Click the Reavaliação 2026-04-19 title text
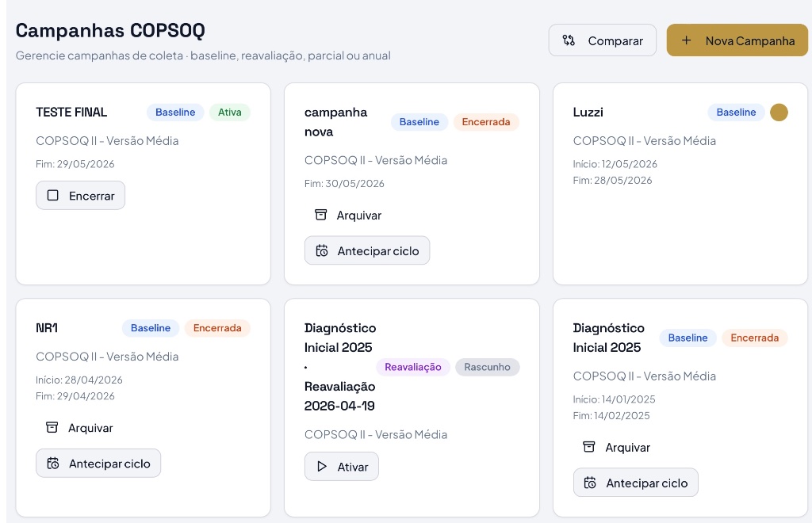The width and height of the screenshot is (812, 523). pos(339,396)
